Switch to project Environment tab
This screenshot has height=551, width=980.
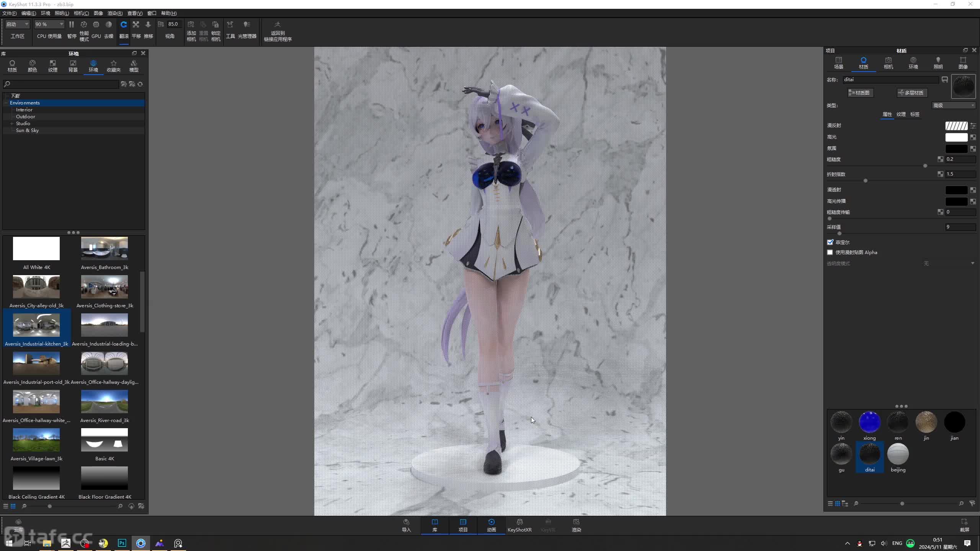coord(913,63)
